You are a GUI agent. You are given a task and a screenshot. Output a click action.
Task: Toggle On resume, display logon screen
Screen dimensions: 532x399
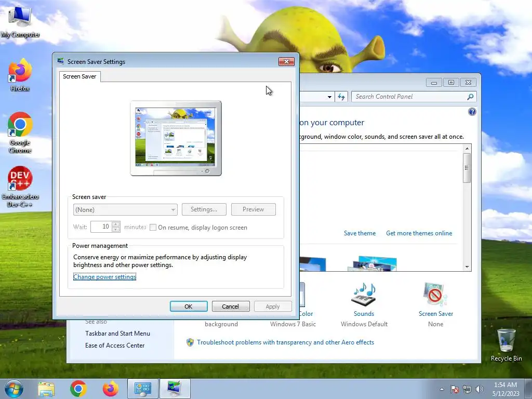pyautogui.click(x=153, y=228)
